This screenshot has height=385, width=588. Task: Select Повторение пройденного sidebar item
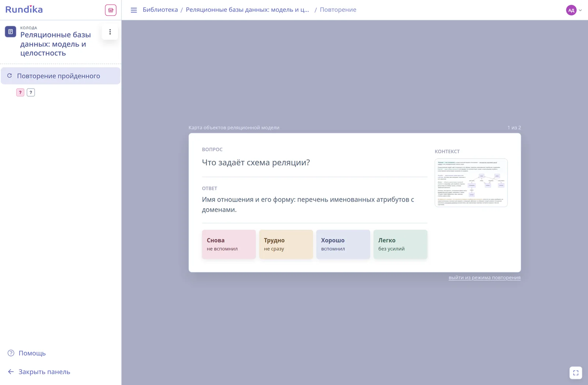[61, 76]
